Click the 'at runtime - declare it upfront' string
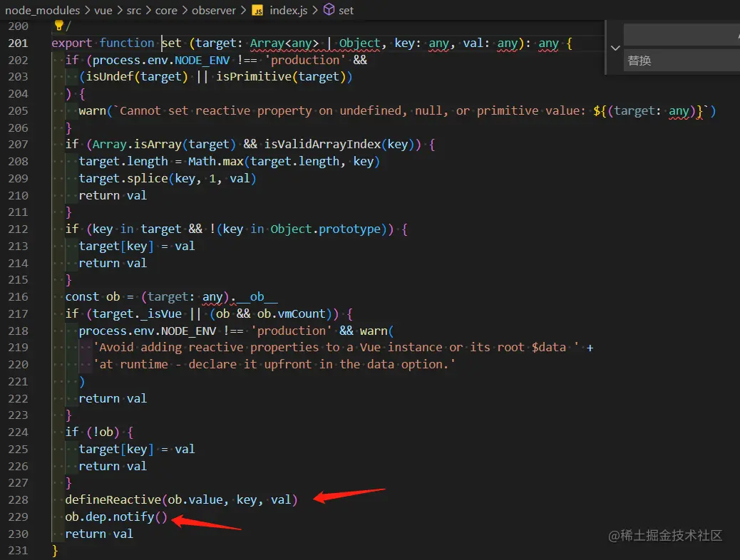 [274, 364]
